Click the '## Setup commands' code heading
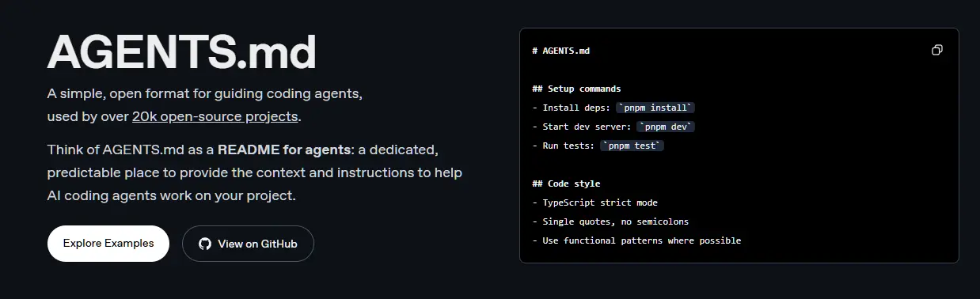The width and height of the screenshot is (980, 299). tap(576, 89)
